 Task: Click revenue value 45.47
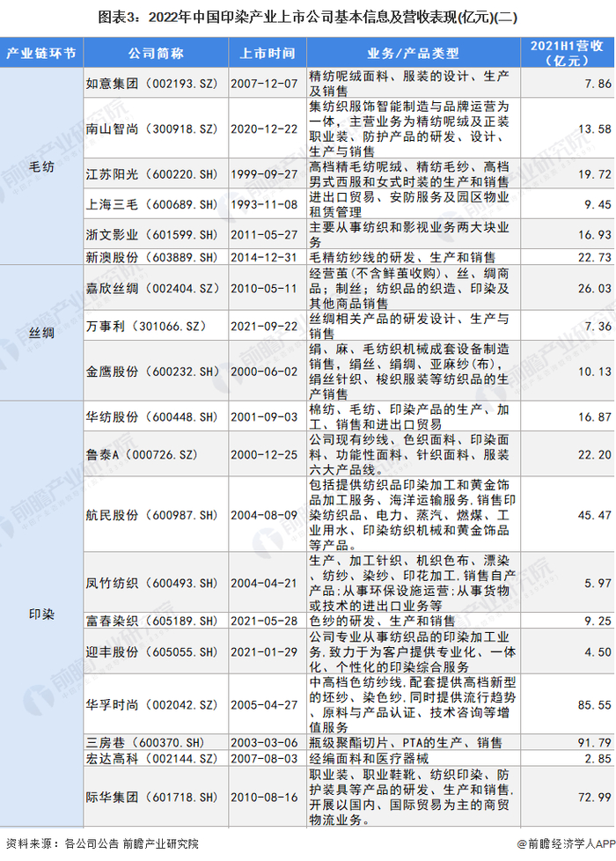coord(595,515)
